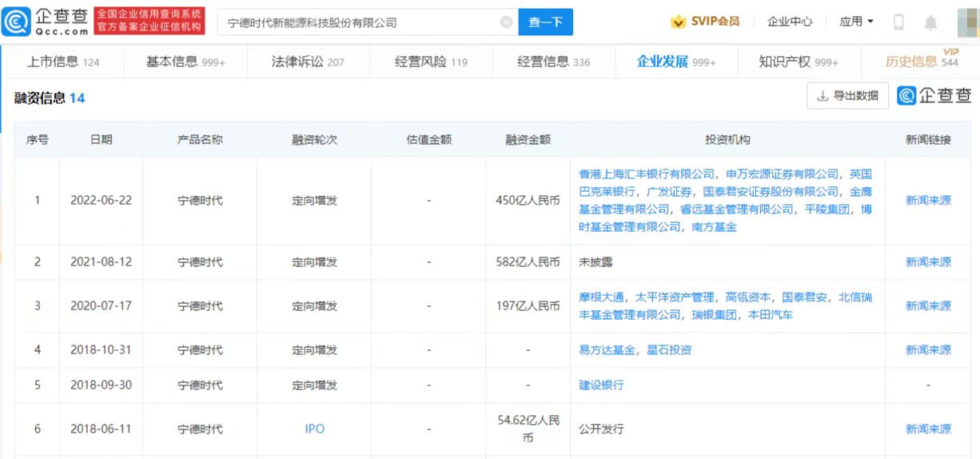Open 新闻来源 for 2020-07-17 row

click(x=928, y=305)
